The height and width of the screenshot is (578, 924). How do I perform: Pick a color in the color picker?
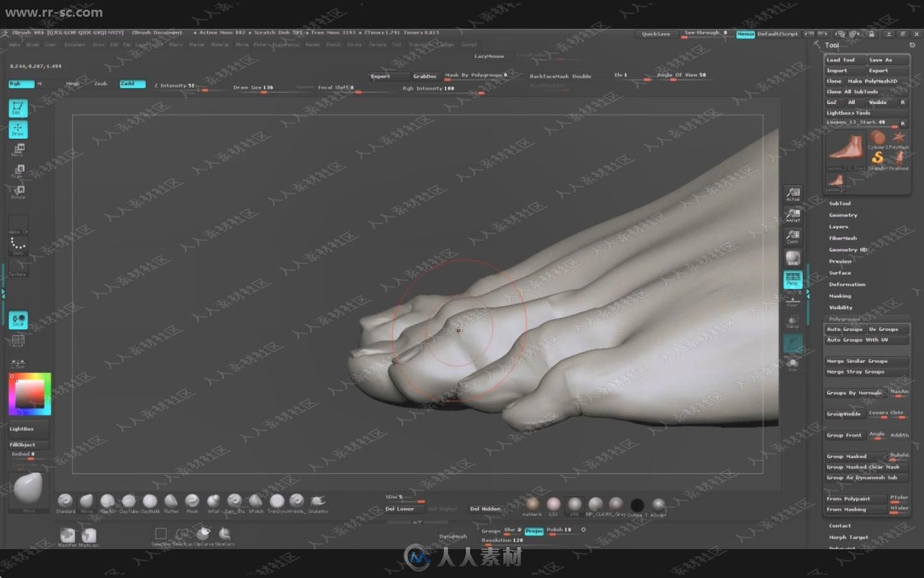[x=30, y=394]
